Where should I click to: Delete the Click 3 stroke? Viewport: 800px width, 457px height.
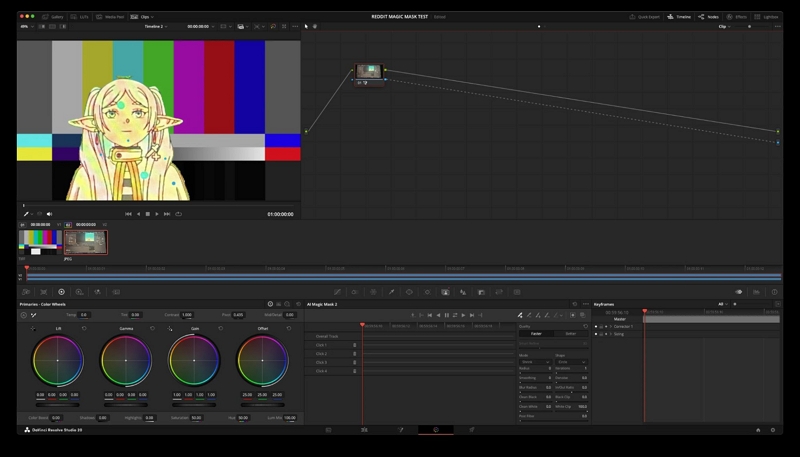[355, 363]
